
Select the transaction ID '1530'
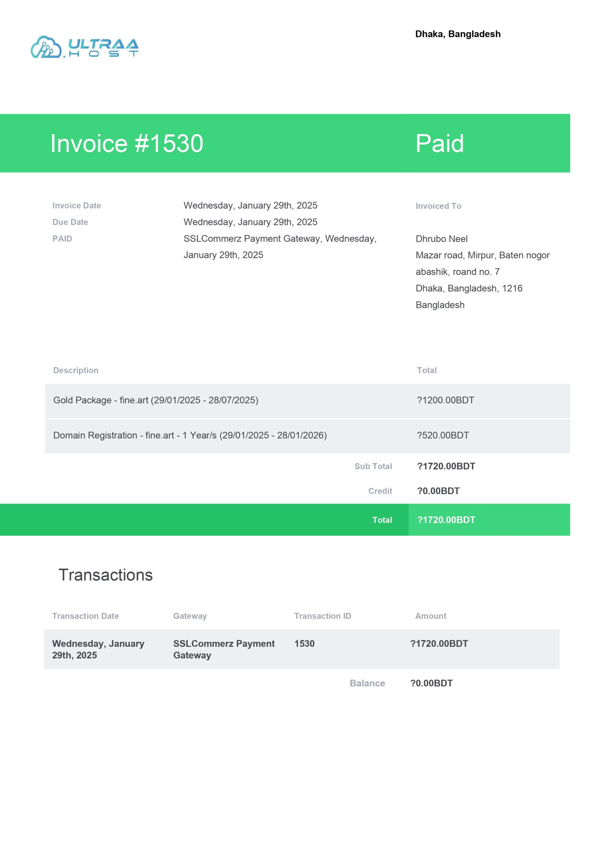(304, 644)
